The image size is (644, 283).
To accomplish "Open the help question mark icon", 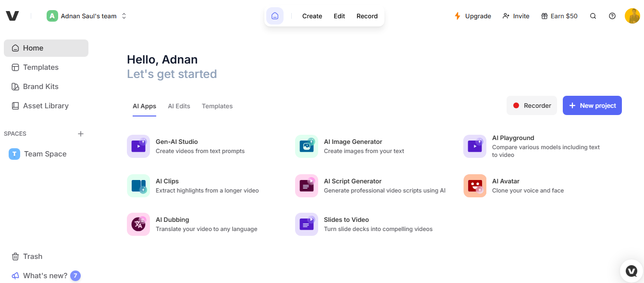I will tap(612, 16).
